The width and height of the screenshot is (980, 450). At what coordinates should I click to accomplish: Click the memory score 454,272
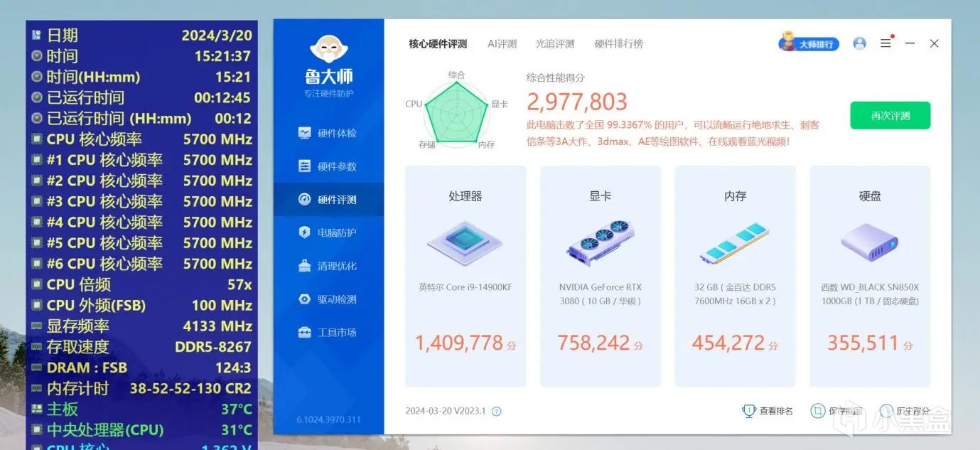(x=728, y=343)
